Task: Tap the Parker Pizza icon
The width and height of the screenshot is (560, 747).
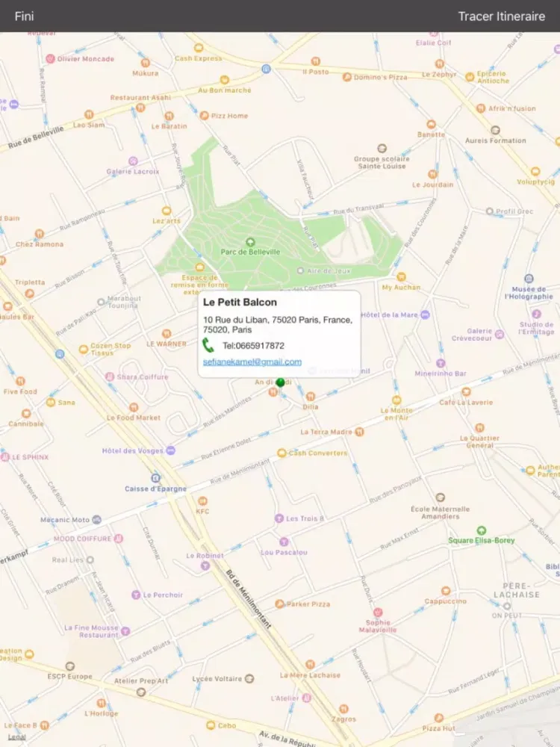Action: tap(280, 604)
